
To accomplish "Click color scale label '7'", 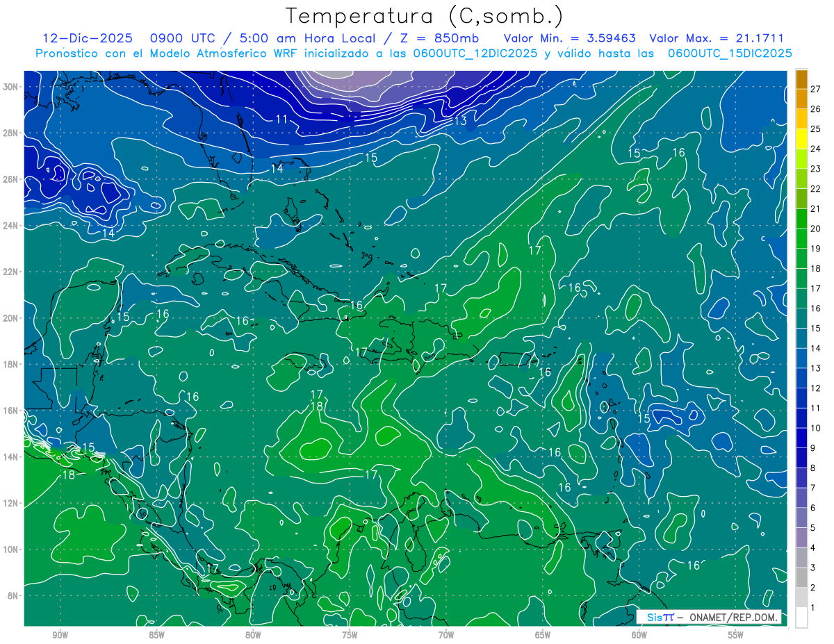I will click(813, 488).
